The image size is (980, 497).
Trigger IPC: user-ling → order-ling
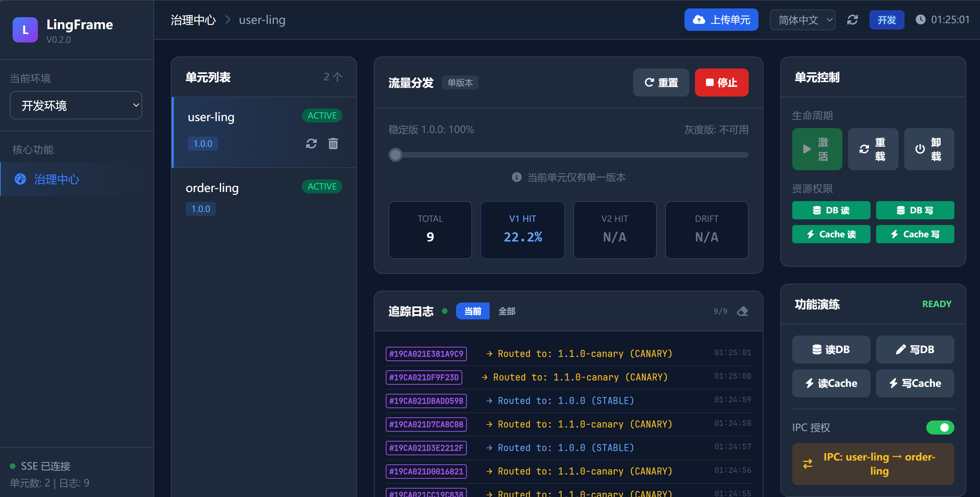[x=873, y=464]
